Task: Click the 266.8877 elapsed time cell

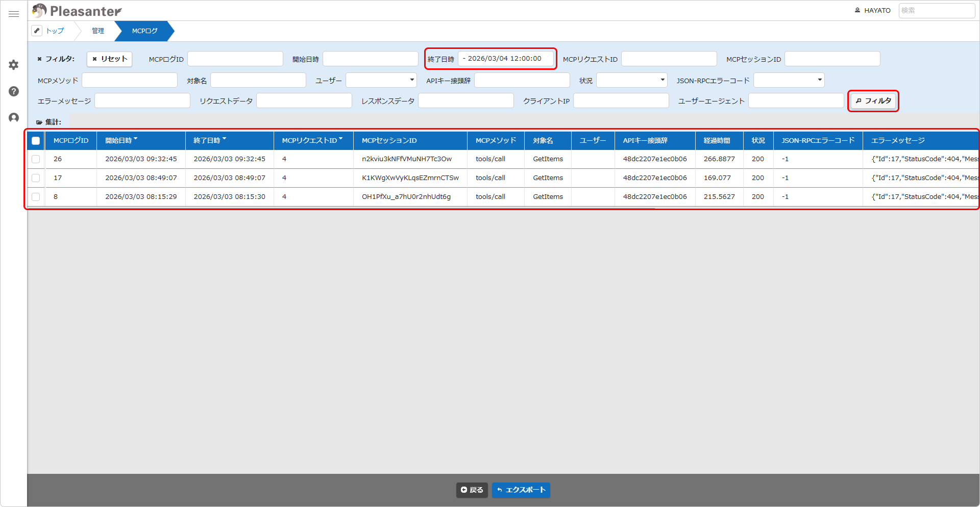Action: click(x=719, y=159)
